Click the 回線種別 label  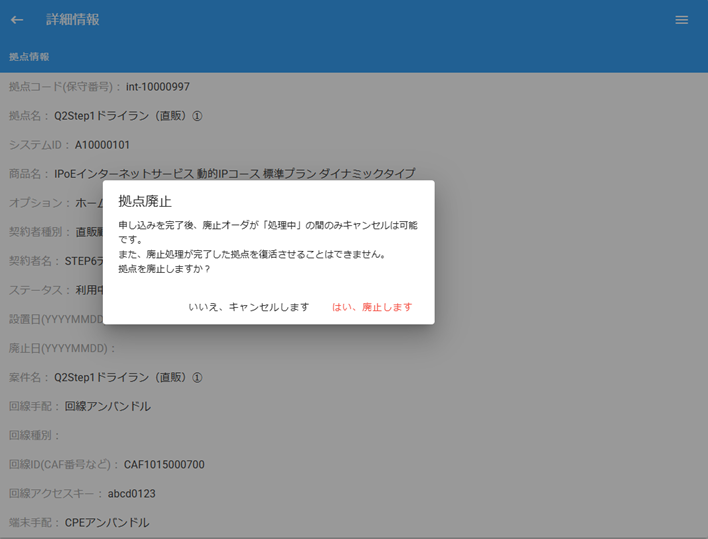(34, 435)
